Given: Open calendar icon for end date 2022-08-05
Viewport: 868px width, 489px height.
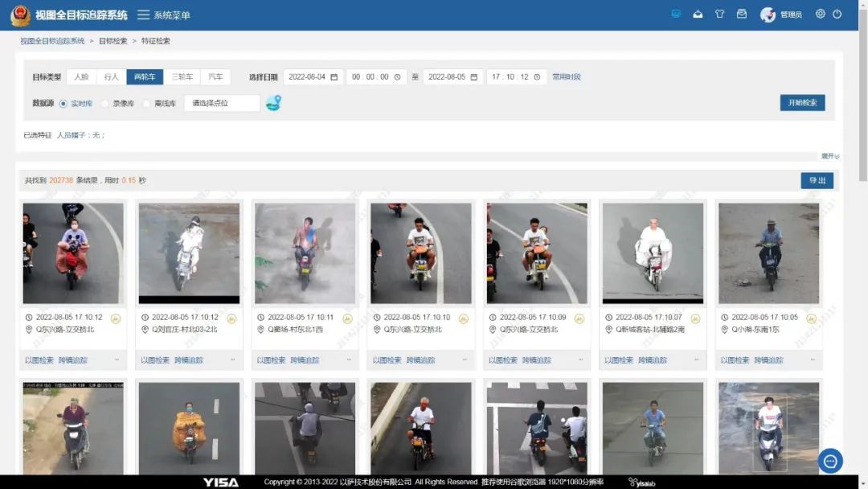Looking at the screenshot, I should [x=474, y=77].
